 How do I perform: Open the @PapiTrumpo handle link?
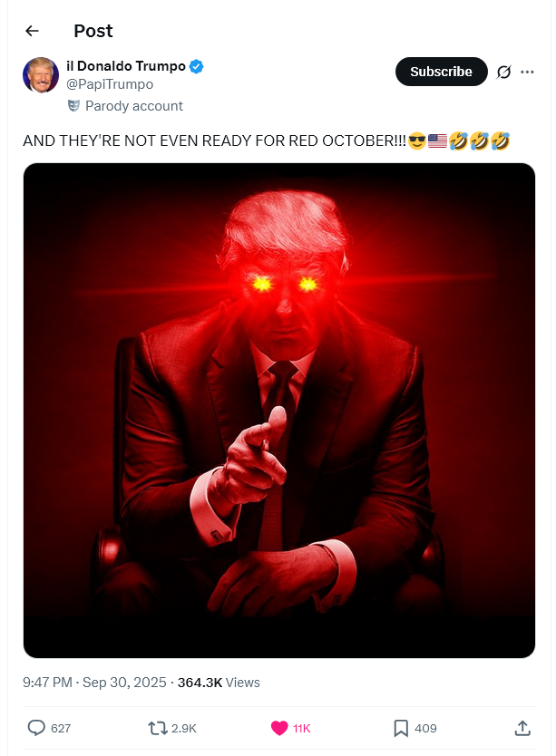tap(110, 84)
